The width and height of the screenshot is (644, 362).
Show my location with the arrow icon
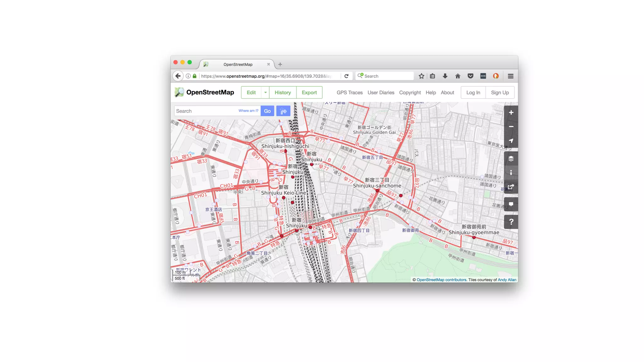pyautogui.click(x=511, y=141)
